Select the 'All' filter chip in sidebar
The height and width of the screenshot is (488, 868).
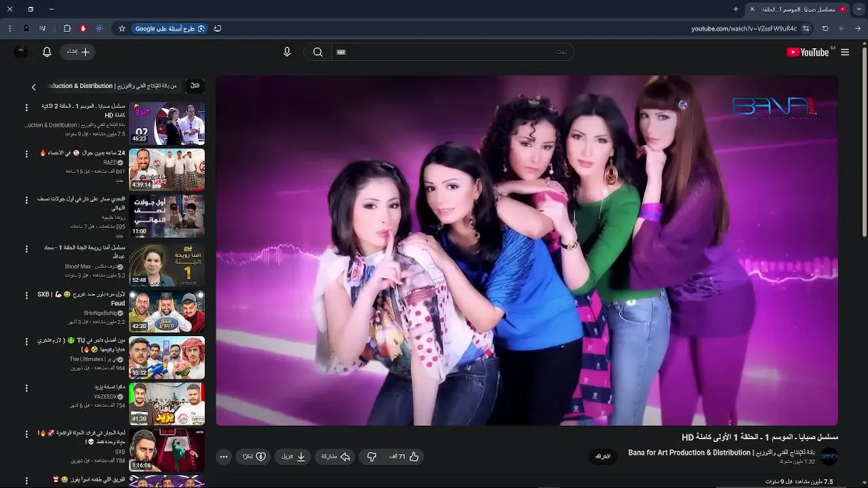click(195, 86)
